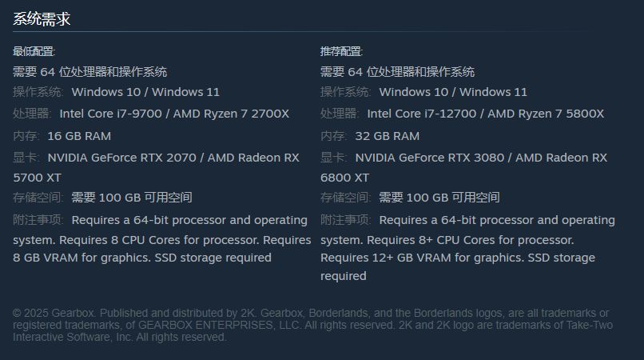Select the 最低配置 column label
Image resolution: width=644 pixels, height=360 pixels.
(34, 51)
